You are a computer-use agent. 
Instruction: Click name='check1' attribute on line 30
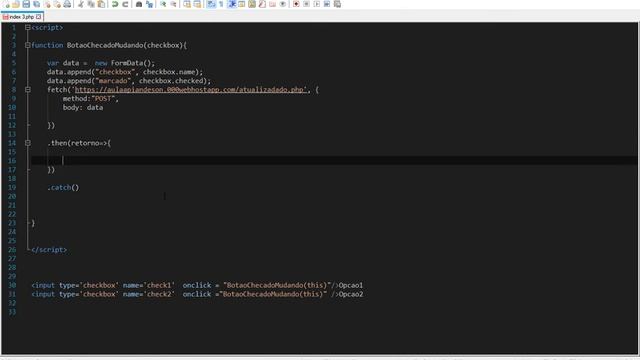pos(149,285)
